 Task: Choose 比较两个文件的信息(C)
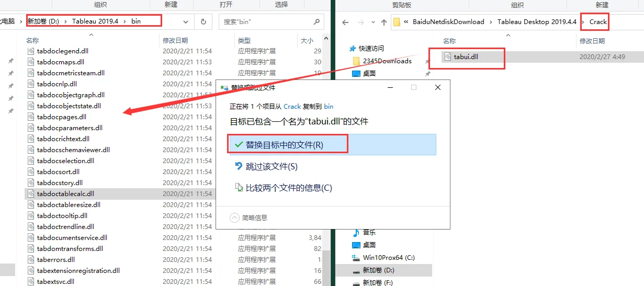288,188
